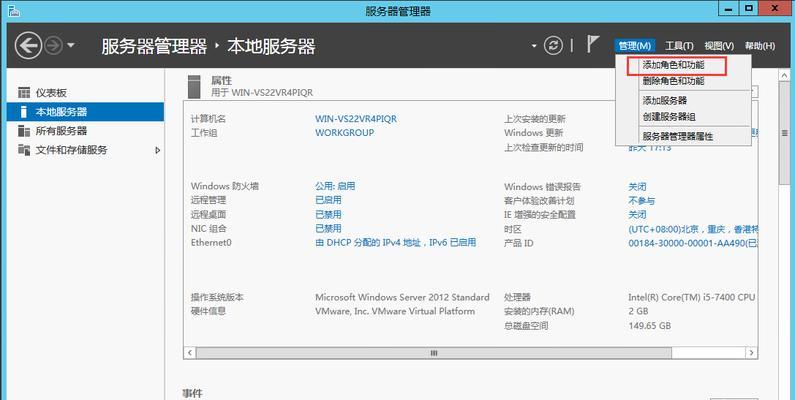Open the 帮助(H) menu

[760, 46]
